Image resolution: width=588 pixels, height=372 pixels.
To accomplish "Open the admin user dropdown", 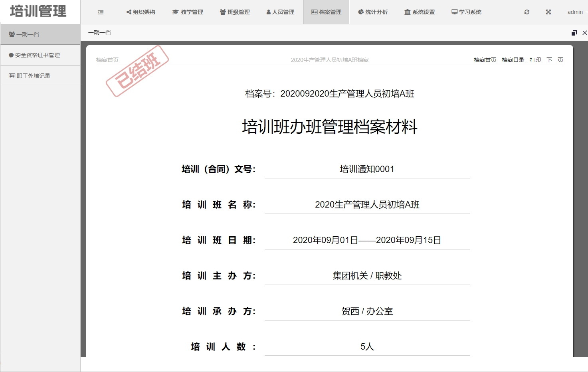I will tap(575, 12).
